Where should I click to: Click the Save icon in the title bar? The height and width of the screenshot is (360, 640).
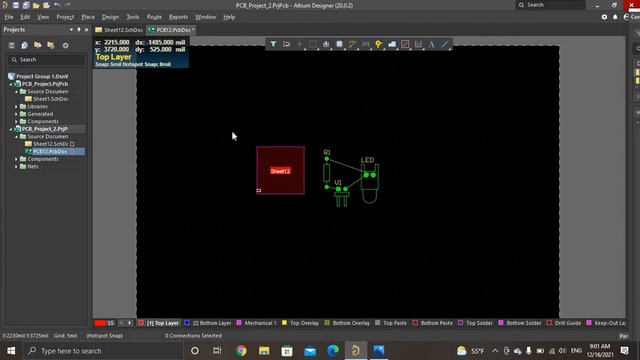(x=16, y=5)
